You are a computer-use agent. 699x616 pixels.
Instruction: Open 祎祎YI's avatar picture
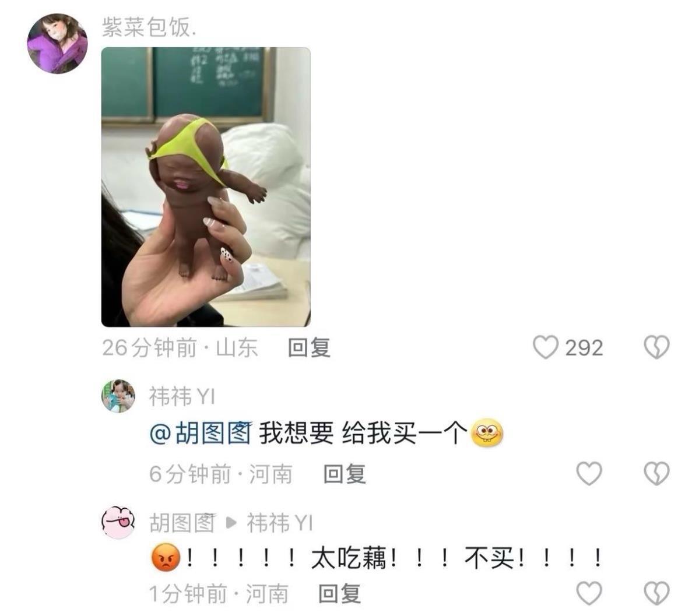coord(118,396)
